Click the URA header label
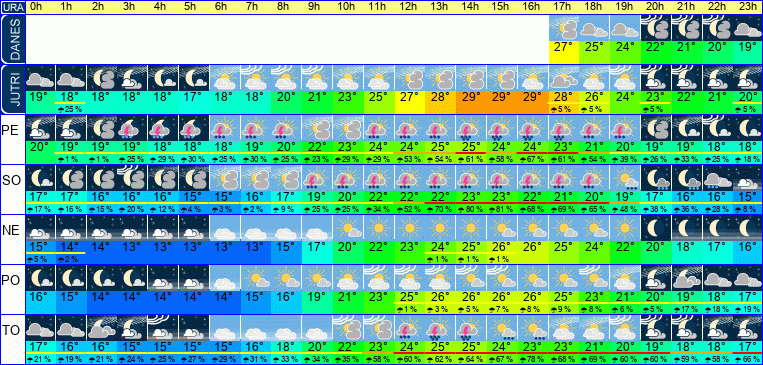Viewport: 763px width, 365px height. (12, 8)
